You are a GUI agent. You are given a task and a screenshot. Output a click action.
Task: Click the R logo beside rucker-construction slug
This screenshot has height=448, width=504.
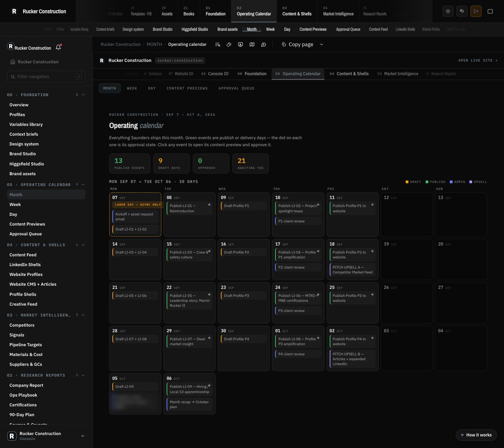(102, 61)
